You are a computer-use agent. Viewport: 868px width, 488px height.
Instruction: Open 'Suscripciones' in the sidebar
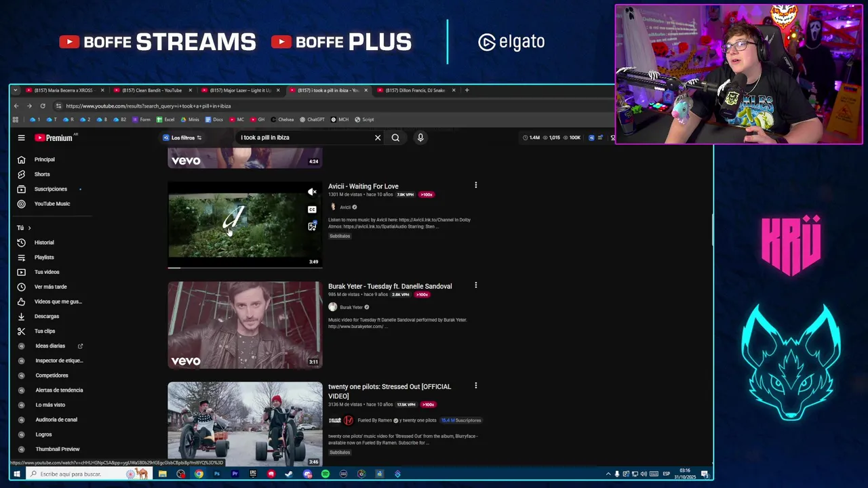[x=51, y=189]
